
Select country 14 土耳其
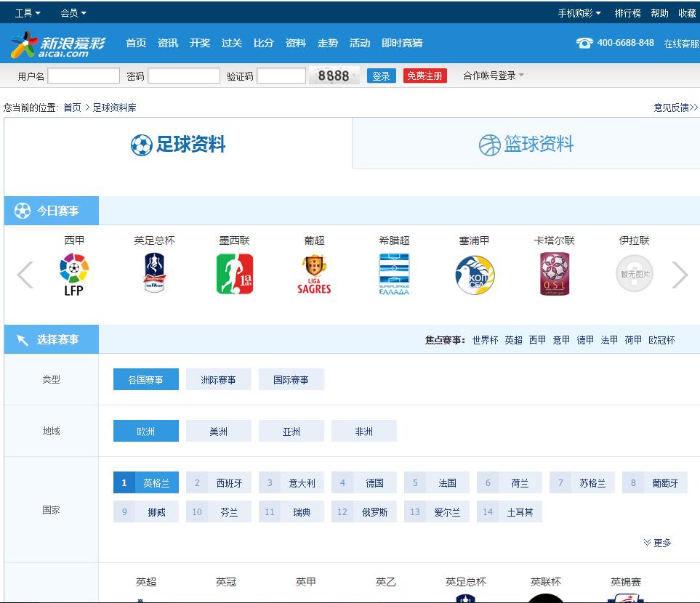[510, 511]
